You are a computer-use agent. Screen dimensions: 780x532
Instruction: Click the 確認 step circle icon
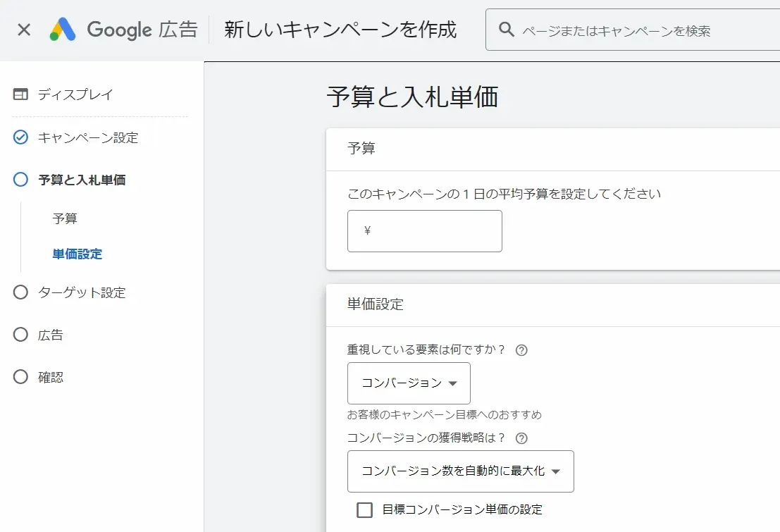pyautogui.click(x=20, y=377)
